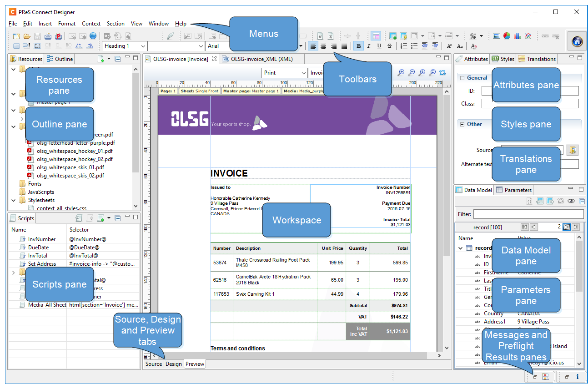Go to first record in Data Model

[x=524, y=227]
